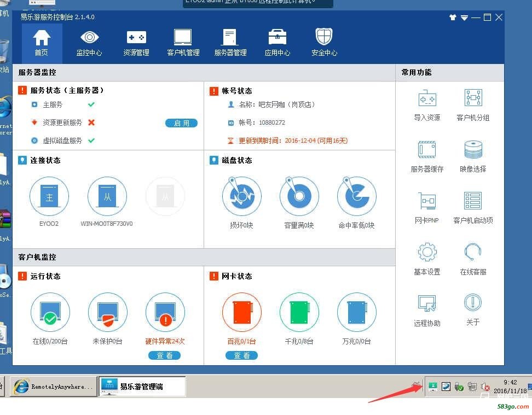
Task: Click 容量满0块 disk icon
Action: click(x=299, y=196)
